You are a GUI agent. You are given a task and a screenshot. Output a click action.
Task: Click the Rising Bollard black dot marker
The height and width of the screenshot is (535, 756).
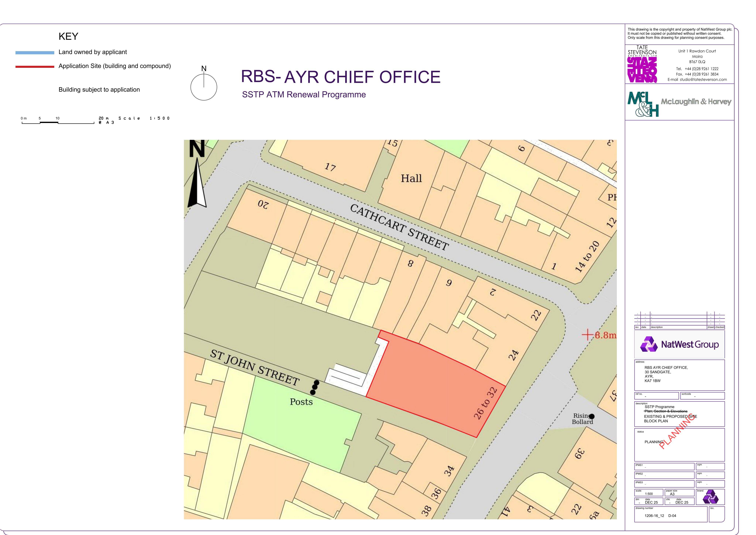[592, 416]
